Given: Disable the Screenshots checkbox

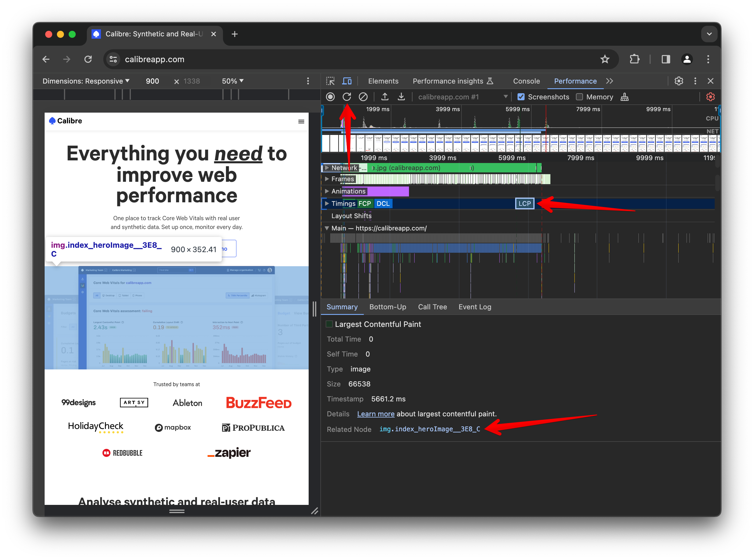Looking at the screenshot, I should [521, 97].
